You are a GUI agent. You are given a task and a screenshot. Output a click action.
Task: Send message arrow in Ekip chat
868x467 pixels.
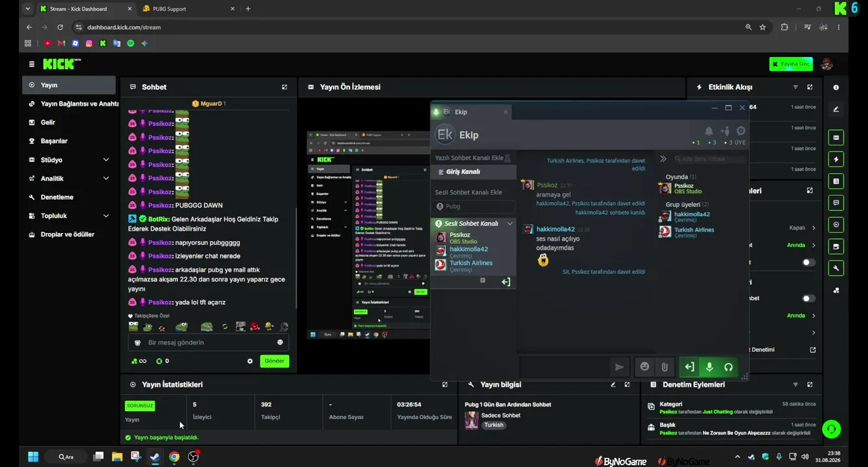click(x=619, y=367)
